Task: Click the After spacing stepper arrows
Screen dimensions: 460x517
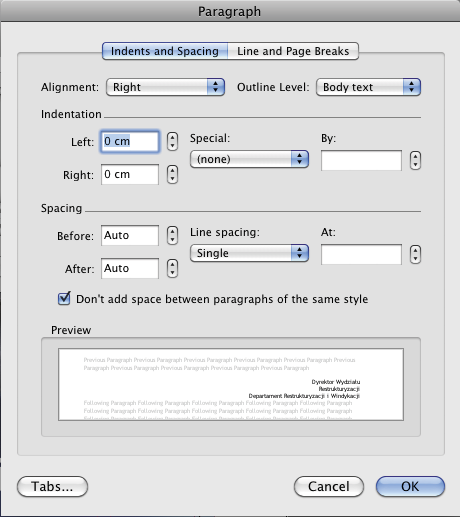Action: 172,268
